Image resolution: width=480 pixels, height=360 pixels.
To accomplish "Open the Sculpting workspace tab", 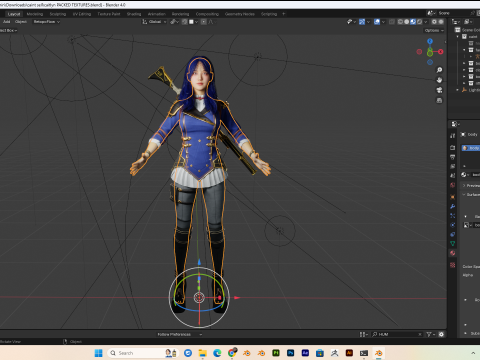I will coord(58,14).
